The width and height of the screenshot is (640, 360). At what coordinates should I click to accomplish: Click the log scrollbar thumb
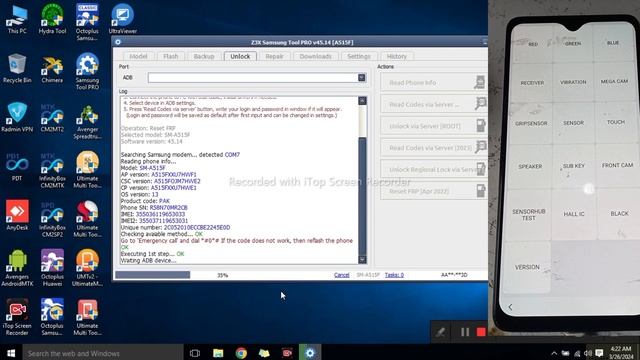click(x=362, y=196)
